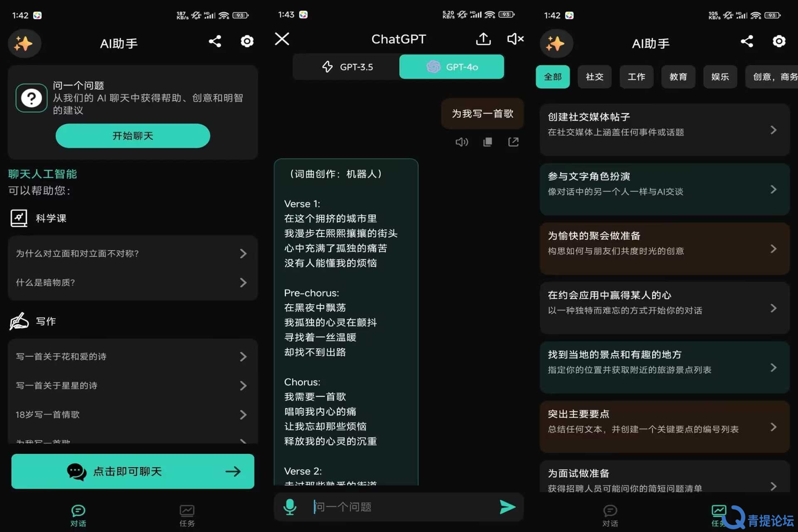Select the 全部 category filter

coord(553,77)
